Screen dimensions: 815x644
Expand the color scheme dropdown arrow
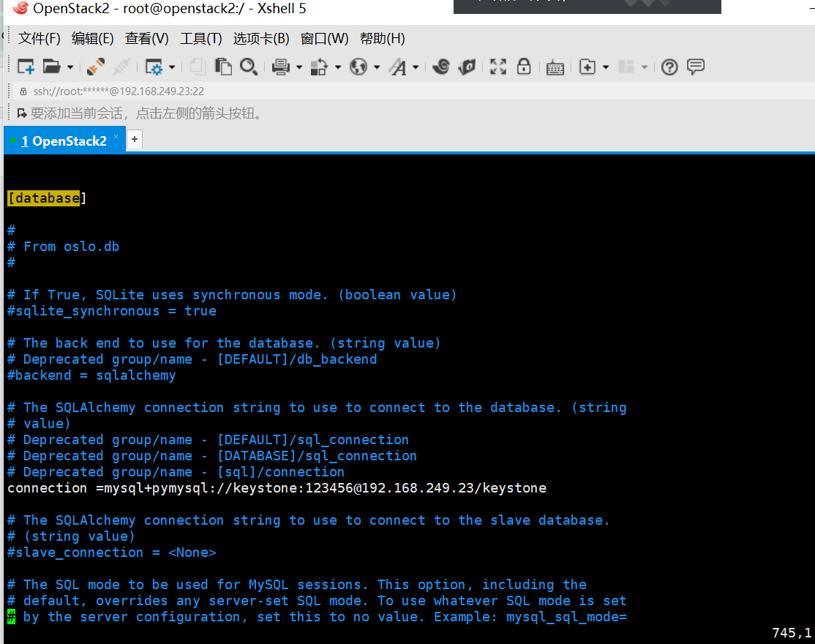point(338,67)
